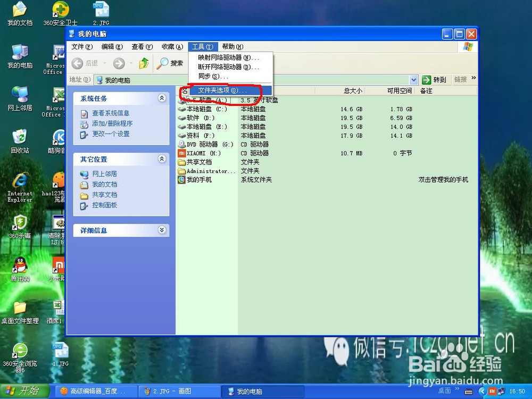
Task: Collapse the 系统任务 panel
Action: [162, 98]
